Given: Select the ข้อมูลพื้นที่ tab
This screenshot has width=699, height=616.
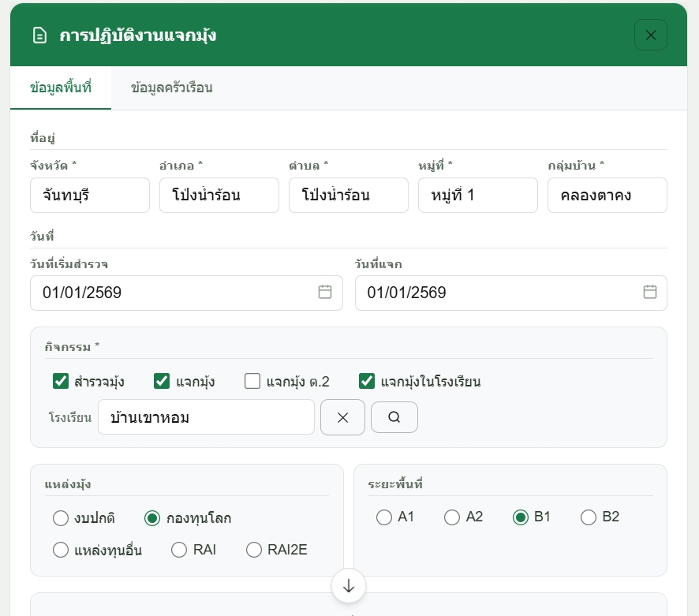Looking at the screenshot, I should point(61,88).
